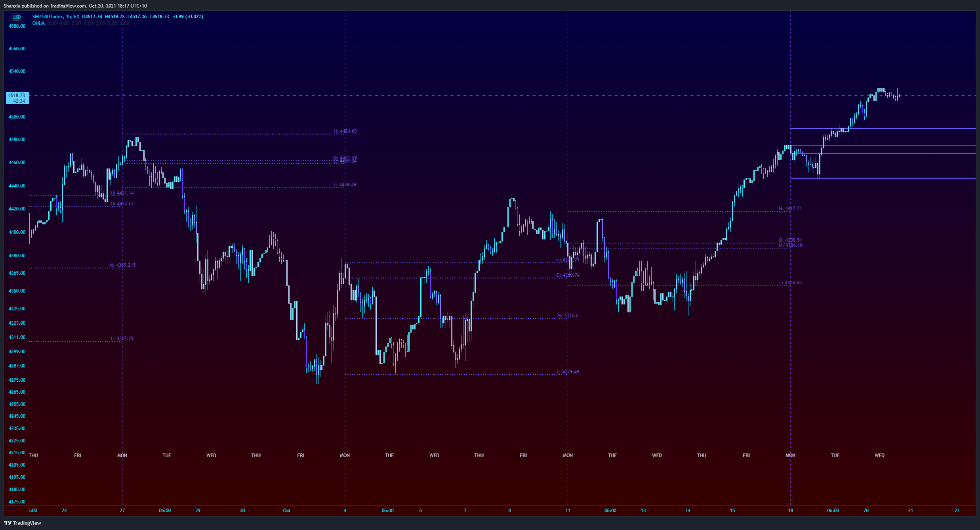Screen dimensions: 980x530
Task: Click the date 18 on time axis
Action: (790, 511)
